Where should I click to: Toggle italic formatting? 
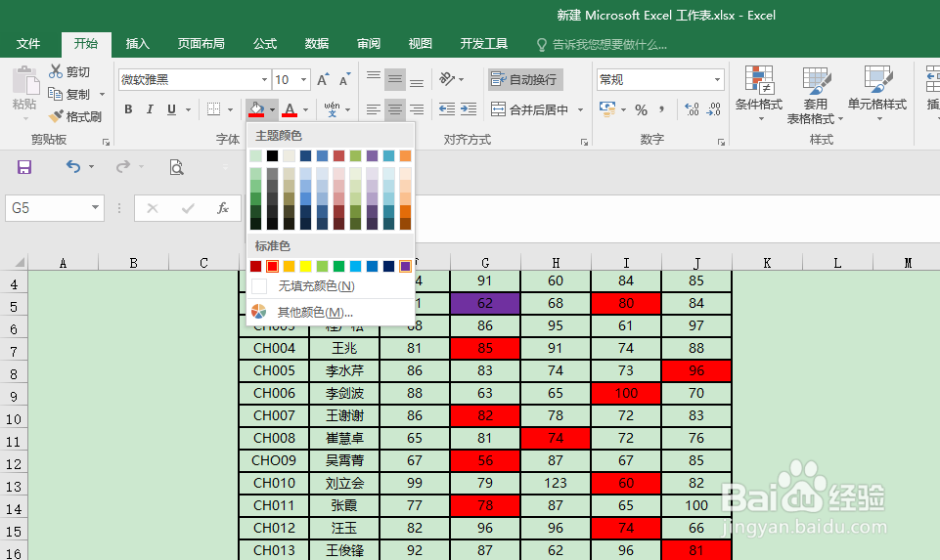point(150,109)
